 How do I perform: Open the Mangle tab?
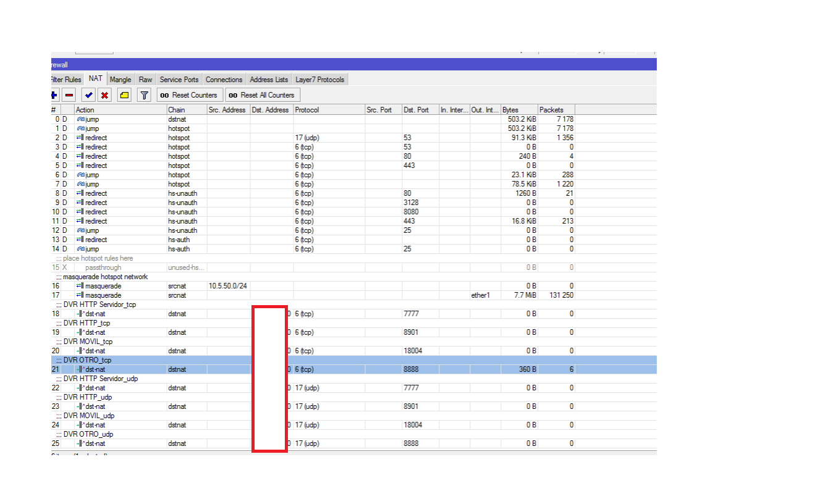[x=120, y=80]
